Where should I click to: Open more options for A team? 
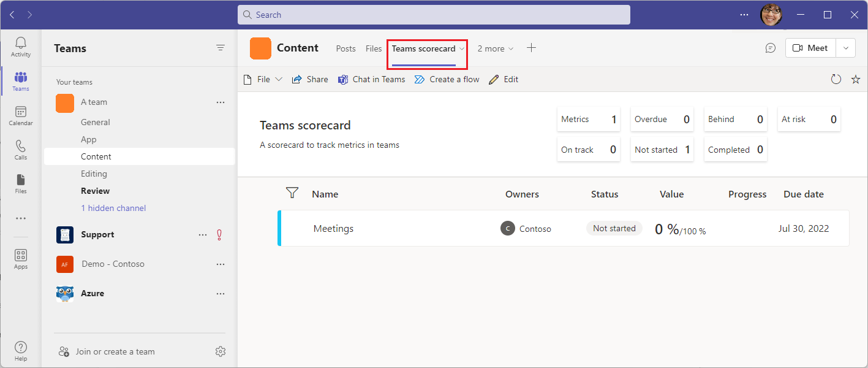[221, 102]
